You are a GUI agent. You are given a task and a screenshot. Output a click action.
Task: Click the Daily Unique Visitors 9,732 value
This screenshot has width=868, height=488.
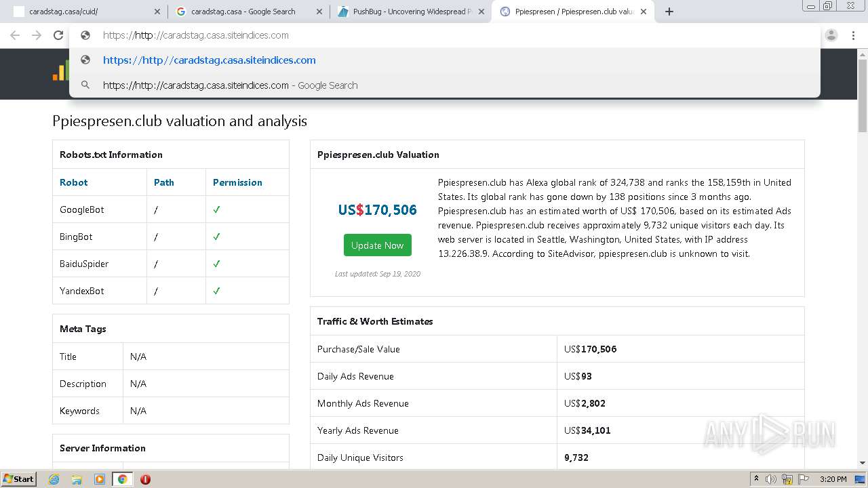tap(576, 457)
